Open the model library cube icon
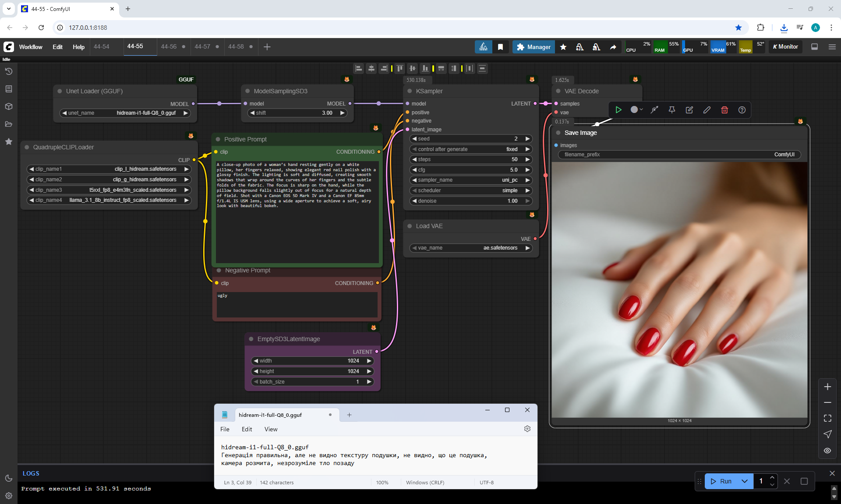Screen dimensions: 841x504 click(x=8, y=106)
